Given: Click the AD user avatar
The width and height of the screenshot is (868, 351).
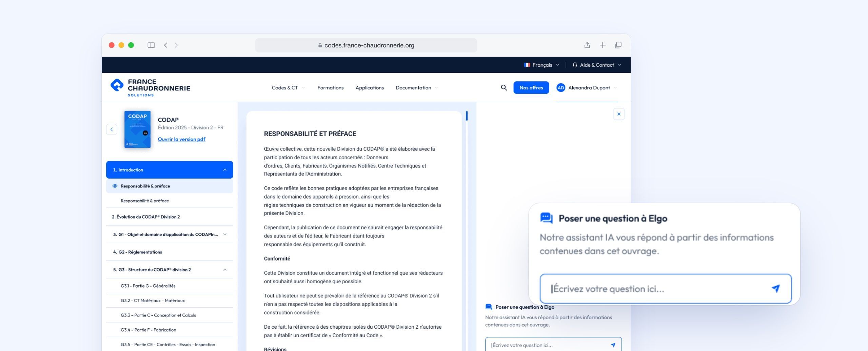Looking at the screenshot, I should click(561, 88).
